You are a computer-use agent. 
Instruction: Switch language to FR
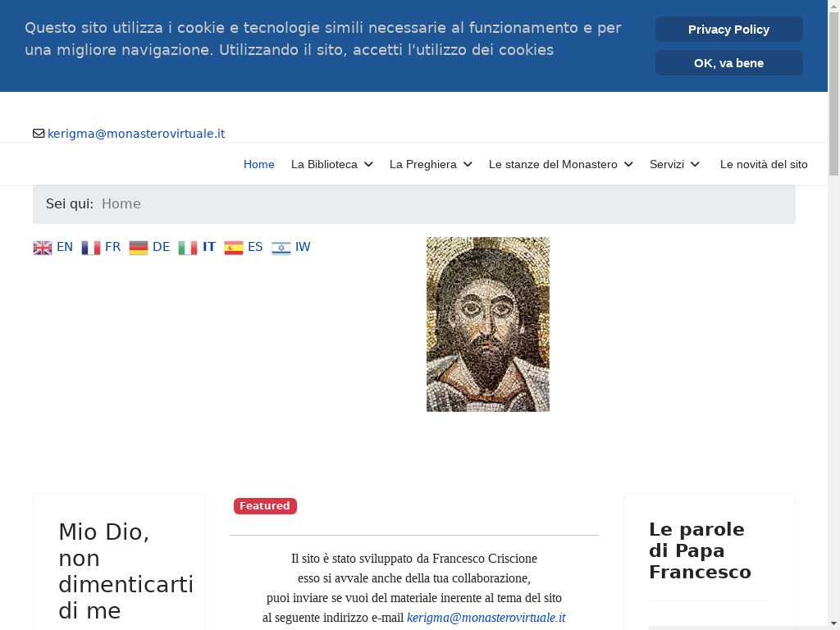pyautogui.click(x=112, y=247)
